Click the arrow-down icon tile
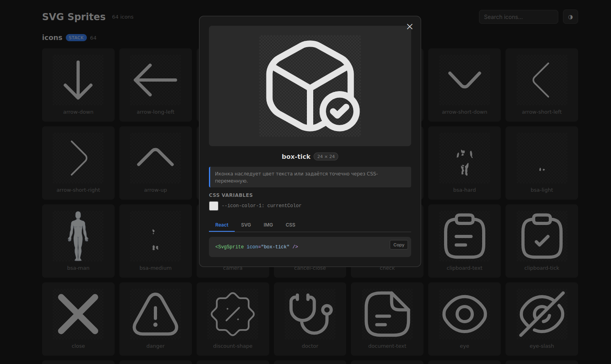 coord(78,85)
